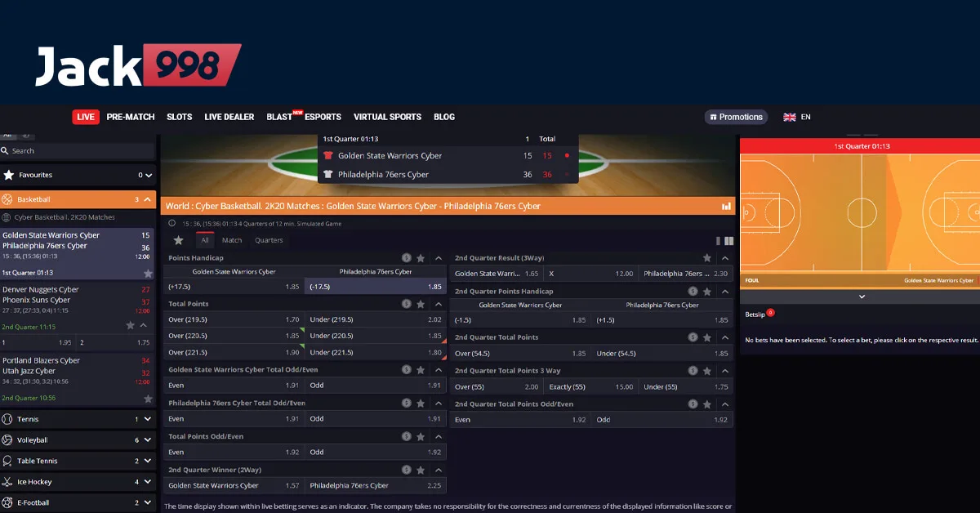Bet Exactly (55) at 15.00
The width and height of the screenshot is (980, 513).
(591, 386)
